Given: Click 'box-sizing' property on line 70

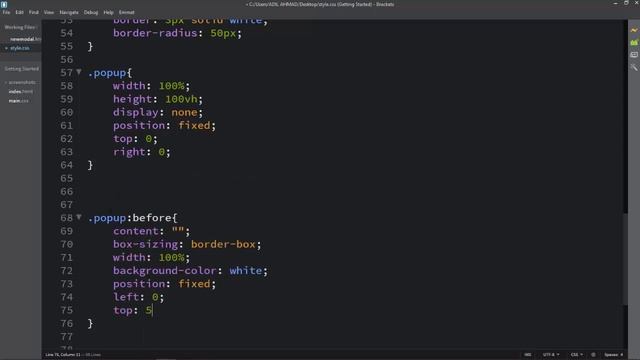Looking at the screenshot, I should click(145, 244).
